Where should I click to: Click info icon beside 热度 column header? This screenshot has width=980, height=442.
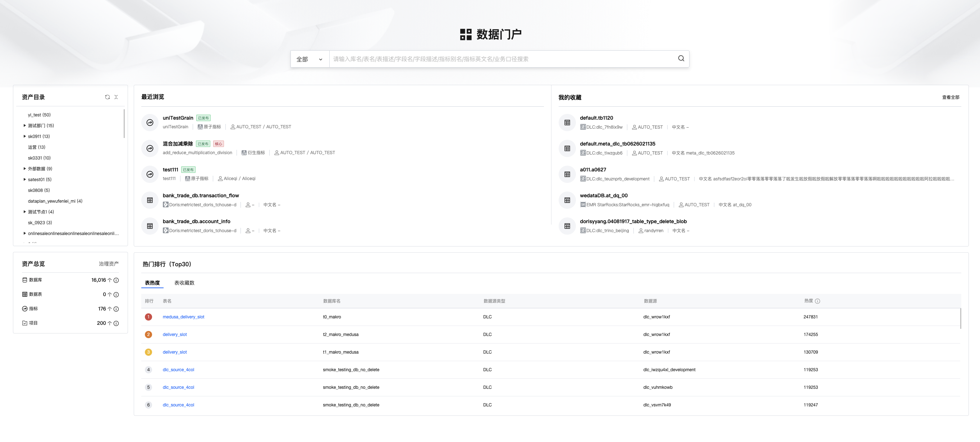(x=818, y=301)
